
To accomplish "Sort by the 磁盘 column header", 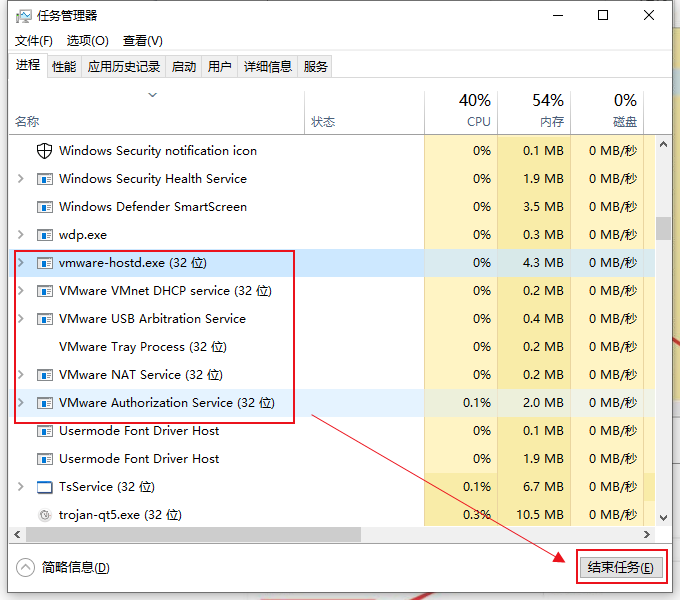I will click(607, 113).
